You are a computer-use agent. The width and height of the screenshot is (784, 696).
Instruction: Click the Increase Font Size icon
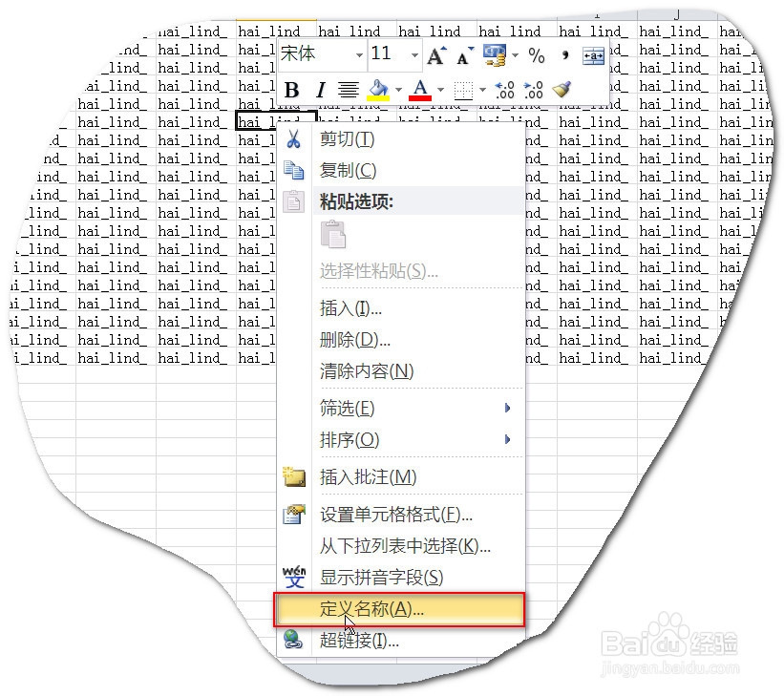coord(435,55)
